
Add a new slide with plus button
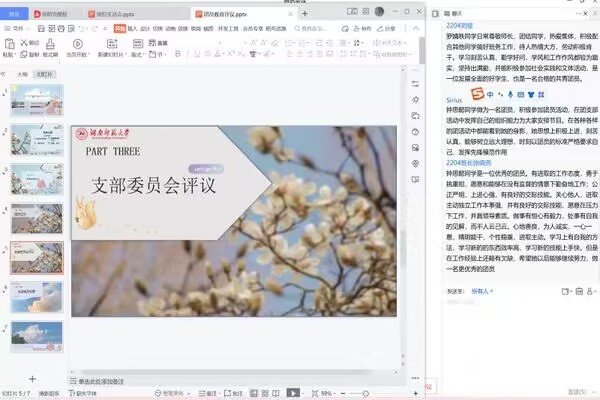[32, 379]
